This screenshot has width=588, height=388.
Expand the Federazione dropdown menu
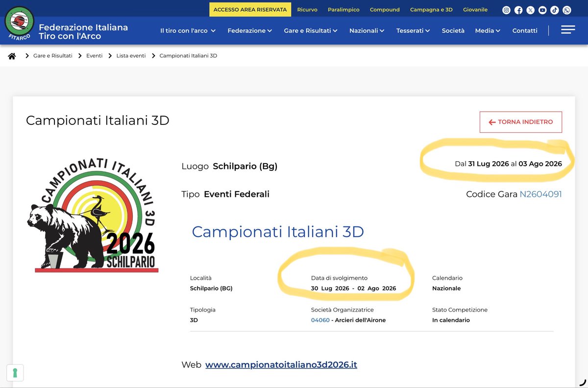tap(249, 30)
